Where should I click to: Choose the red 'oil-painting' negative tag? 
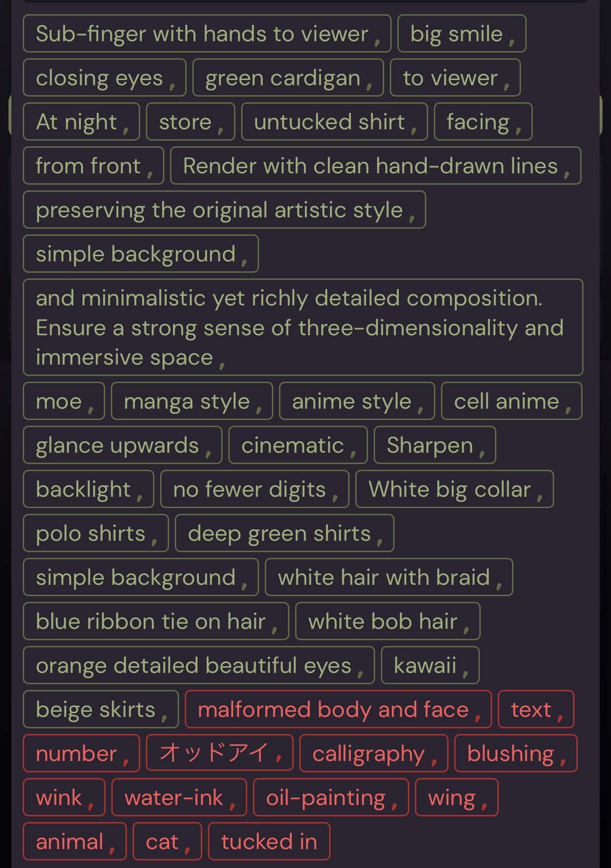pyautogui.click(x=331, y=797)
